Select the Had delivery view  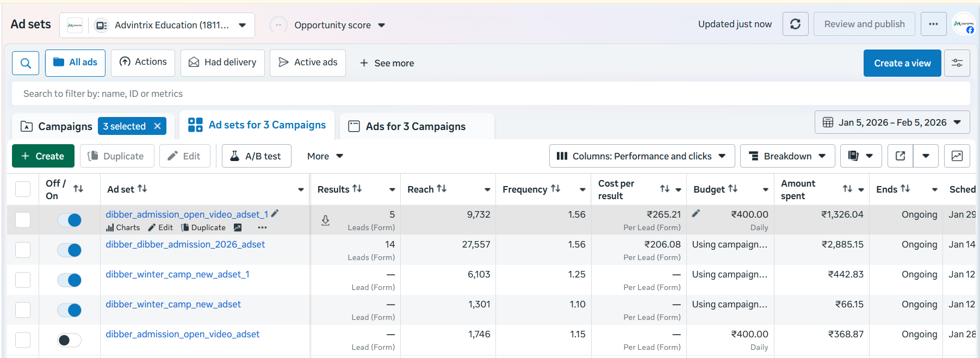click(x=222, y=63)
